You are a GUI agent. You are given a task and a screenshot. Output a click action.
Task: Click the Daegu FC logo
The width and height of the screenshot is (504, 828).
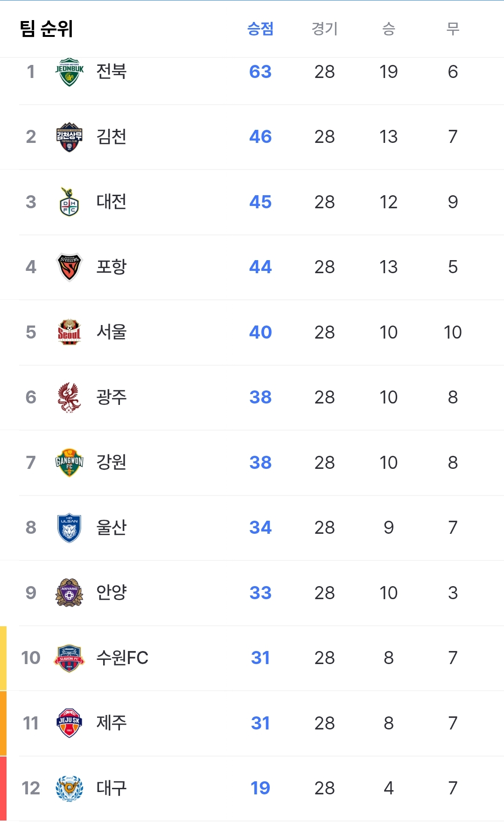(x=69, y=788)
